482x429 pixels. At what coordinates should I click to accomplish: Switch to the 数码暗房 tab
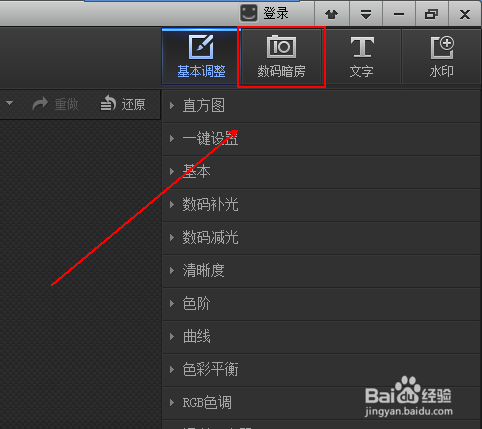click(x=281, y=57)
